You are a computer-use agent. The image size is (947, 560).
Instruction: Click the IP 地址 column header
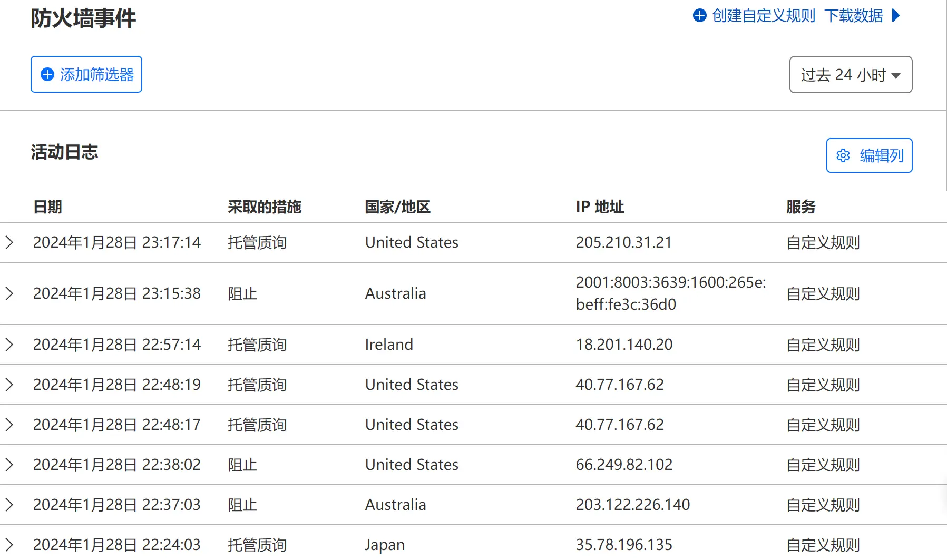point(600,207)
